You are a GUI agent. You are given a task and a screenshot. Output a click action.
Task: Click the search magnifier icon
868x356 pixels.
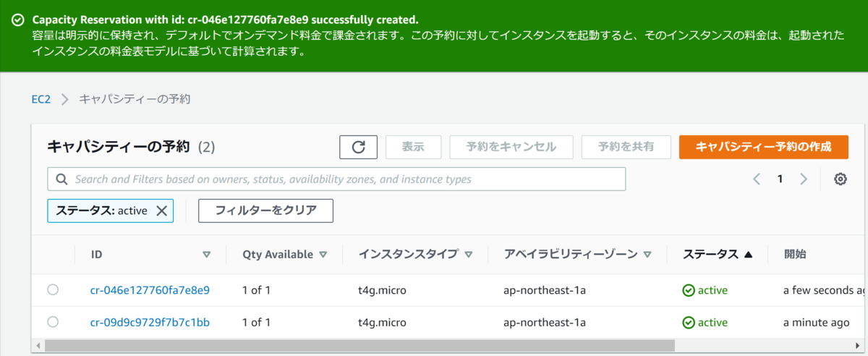(61, 179)
